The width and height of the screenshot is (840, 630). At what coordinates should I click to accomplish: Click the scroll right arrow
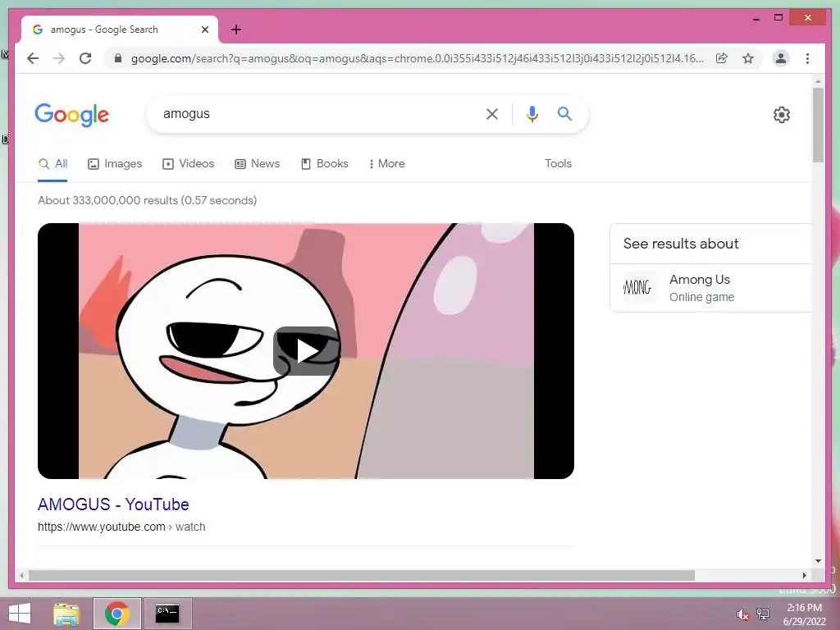pos(804,575)
